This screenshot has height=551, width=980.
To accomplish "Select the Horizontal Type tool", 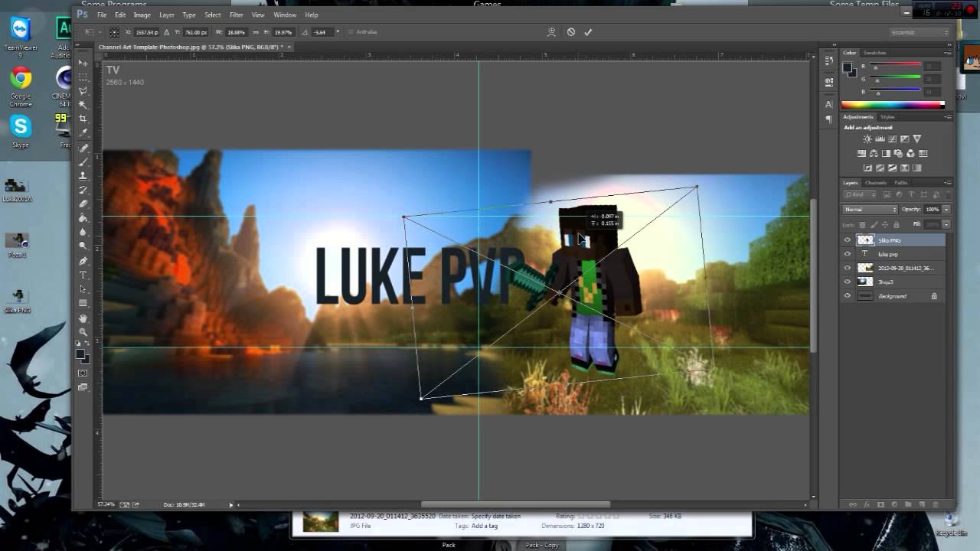I will (x=83, y=275).
